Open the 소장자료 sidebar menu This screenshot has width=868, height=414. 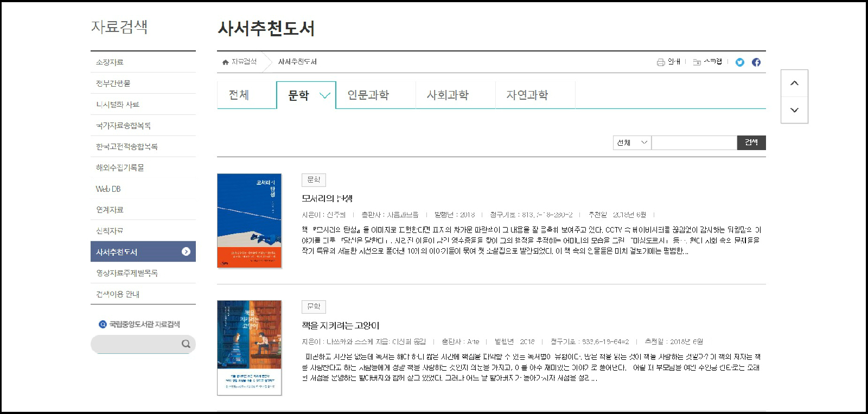143,62
